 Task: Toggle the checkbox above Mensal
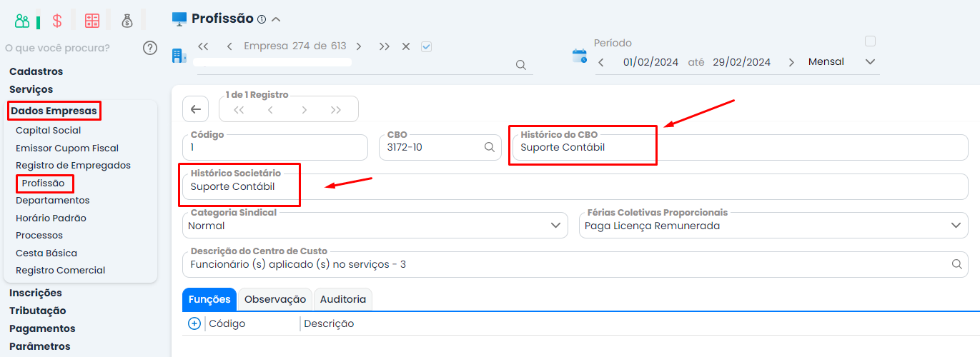870,41
